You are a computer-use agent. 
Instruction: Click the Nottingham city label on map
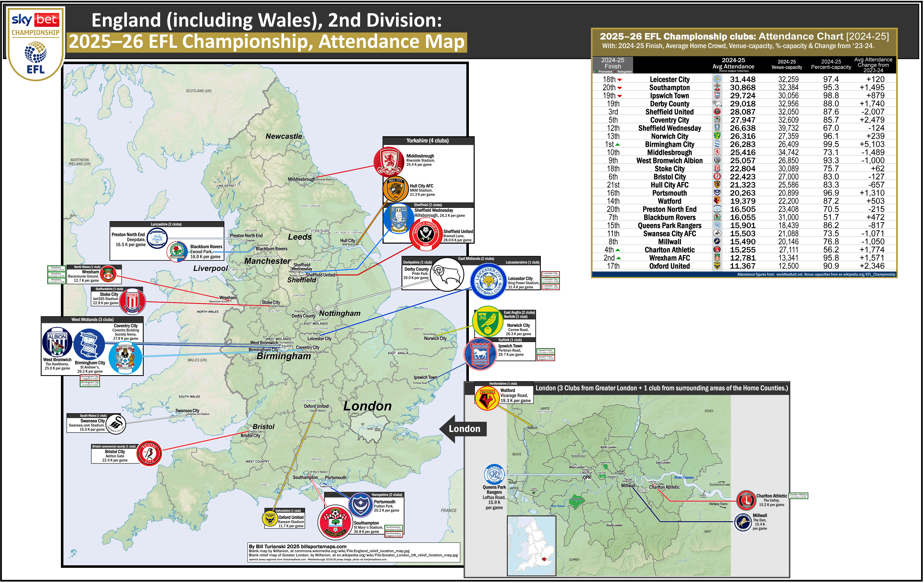(x=340, y=313)
